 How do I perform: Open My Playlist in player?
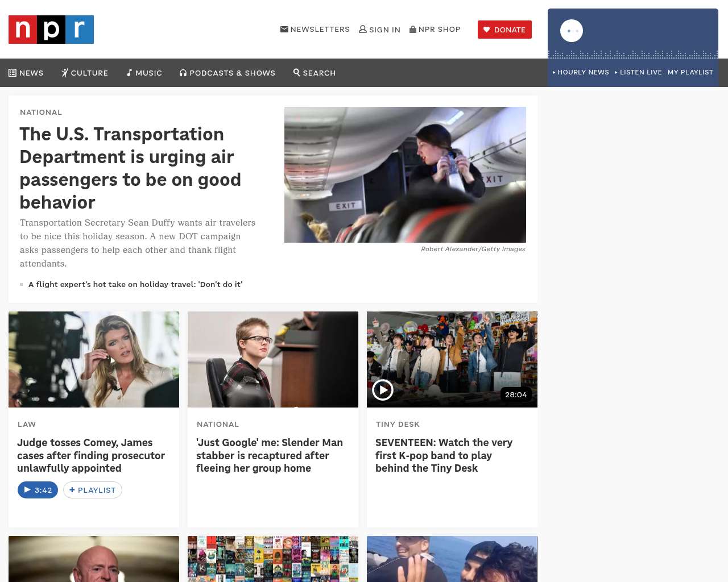[x=690, y=72]
